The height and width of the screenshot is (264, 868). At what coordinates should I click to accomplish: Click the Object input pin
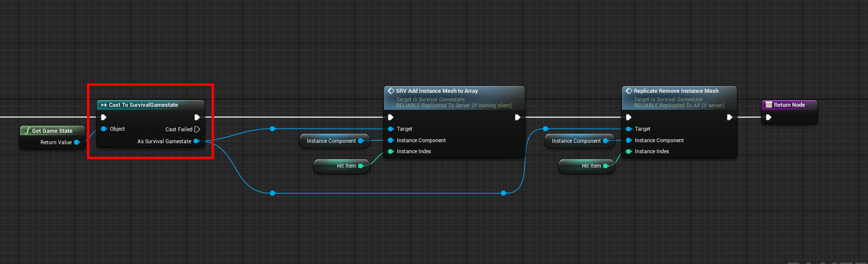coord(104,129)
